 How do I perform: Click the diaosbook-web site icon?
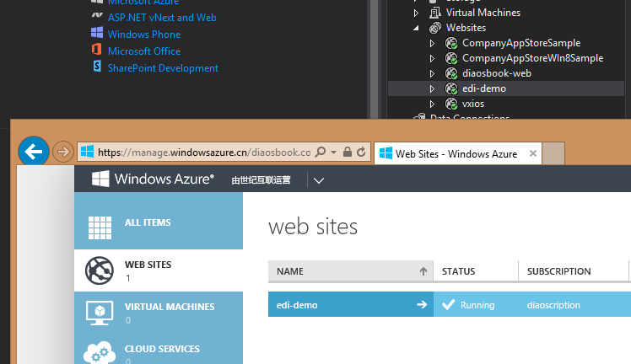[x=451, y=73]
